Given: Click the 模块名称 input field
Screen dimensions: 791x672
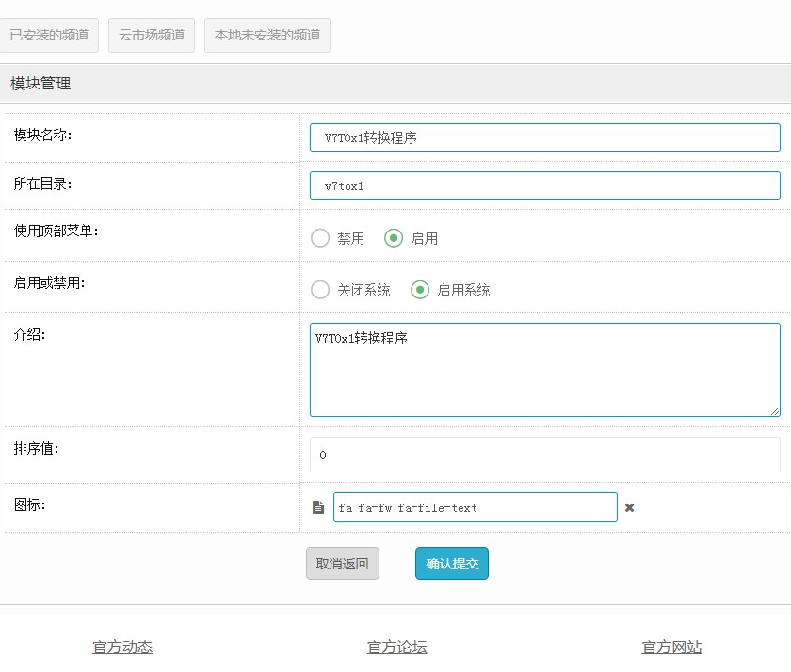Looking at the screenshot, I should pos(544,137).
